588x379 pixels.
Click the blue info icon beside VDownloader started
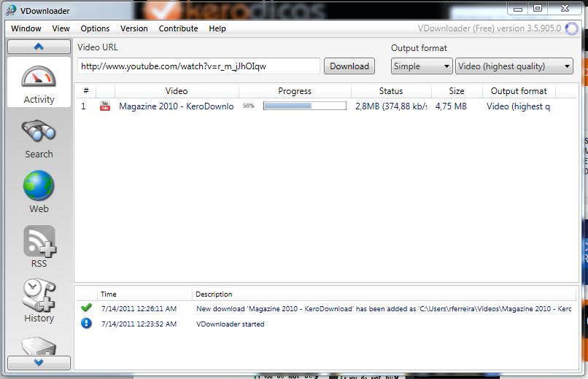(86, 323)
